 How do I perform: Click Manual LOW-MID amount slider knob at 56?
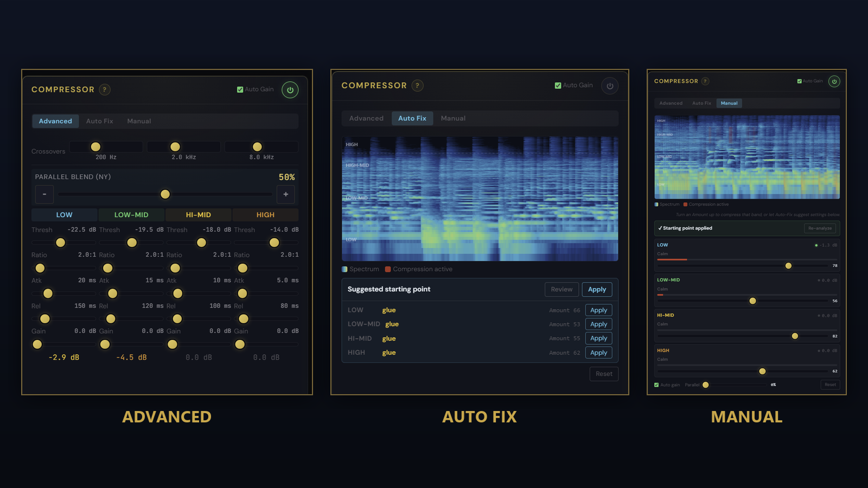coord(752,301)
